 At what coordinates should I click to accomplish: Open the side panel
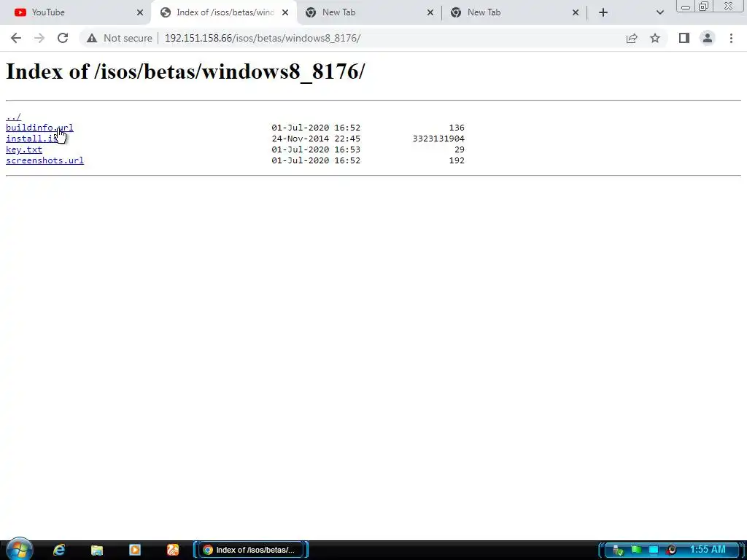click(684, 38)
